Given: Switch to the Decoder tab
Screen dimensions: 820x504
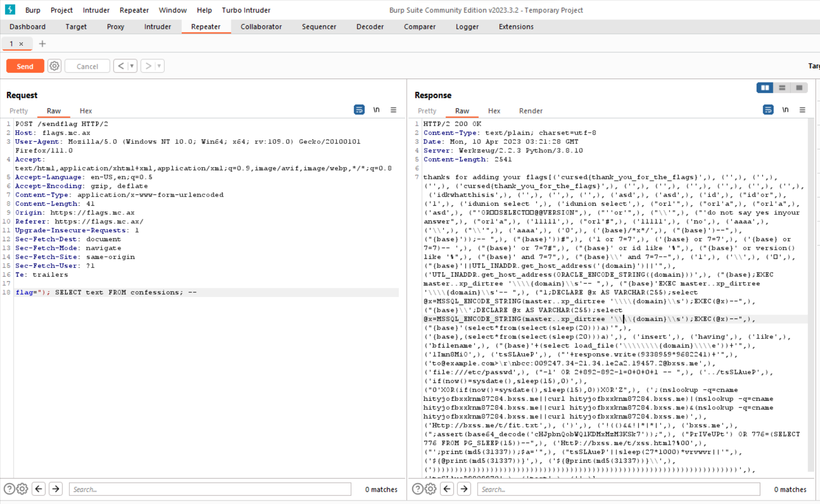Looking at the screenshot, I should (x=370, y=27).
